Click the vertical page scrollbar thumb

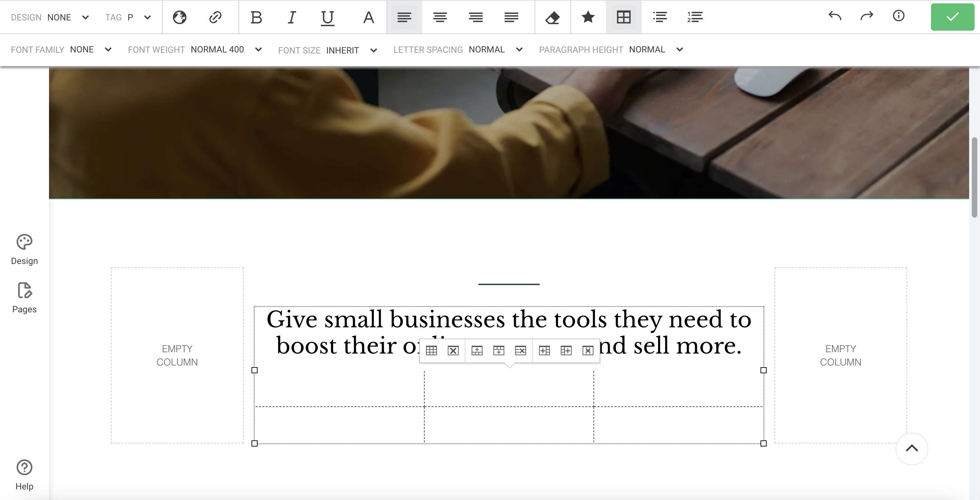(x=974, y=177)
